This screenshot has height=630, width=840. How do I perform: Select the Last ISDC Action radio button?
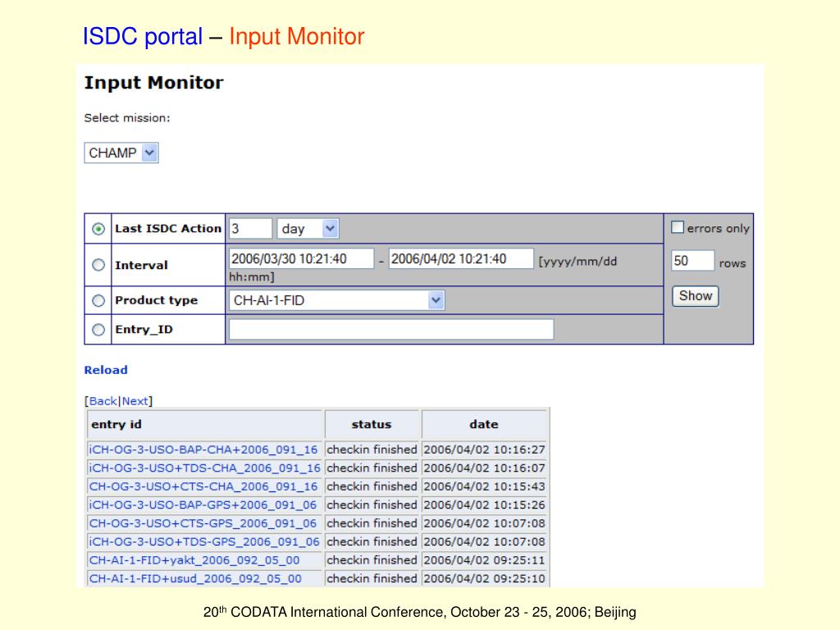(98, 229)
